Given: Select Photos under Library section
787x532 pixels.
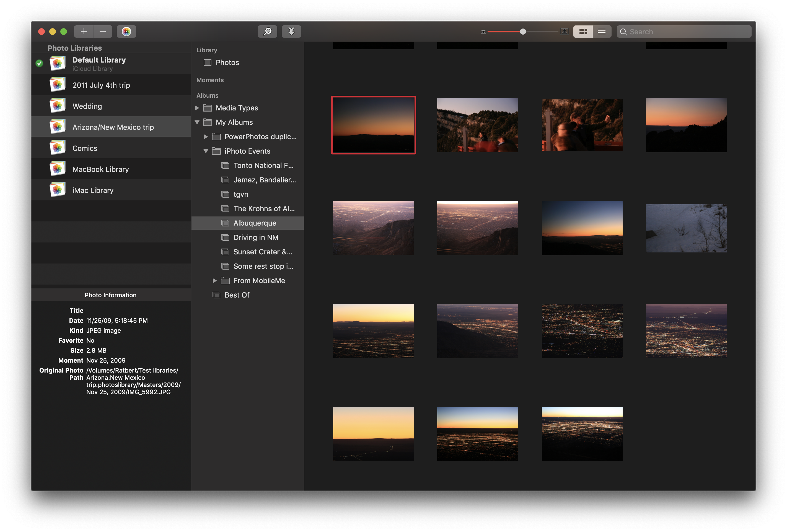Looking at the screenshot, I should click(x=227, y=63).
